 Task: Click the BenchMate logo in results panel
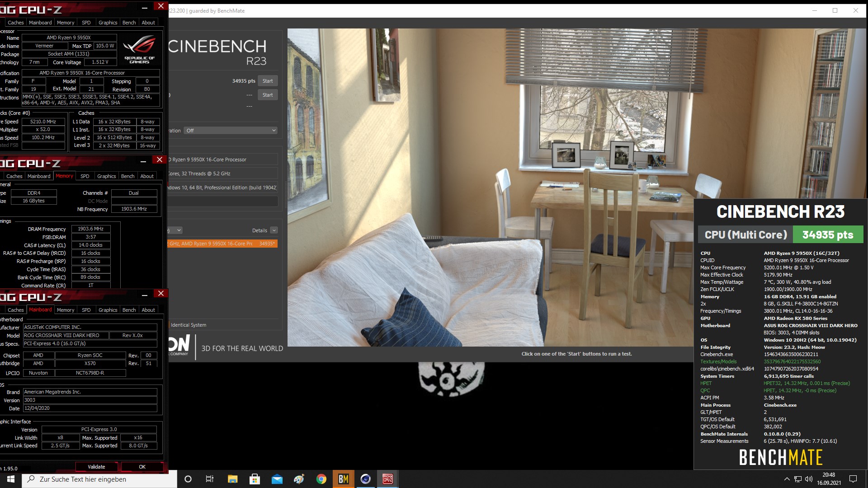(781, 457)
